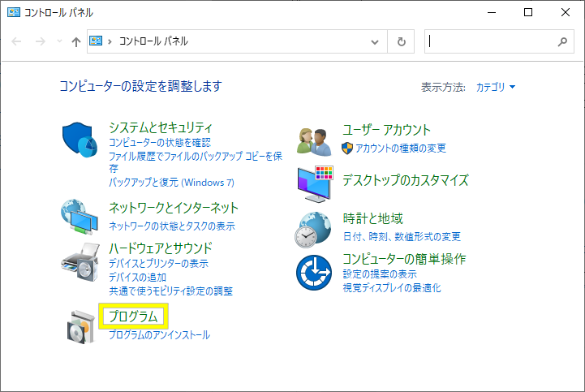Expand the address bar history dropdown arrow
The width and height of the screenshot is (585, 392).
pos(374,41)
